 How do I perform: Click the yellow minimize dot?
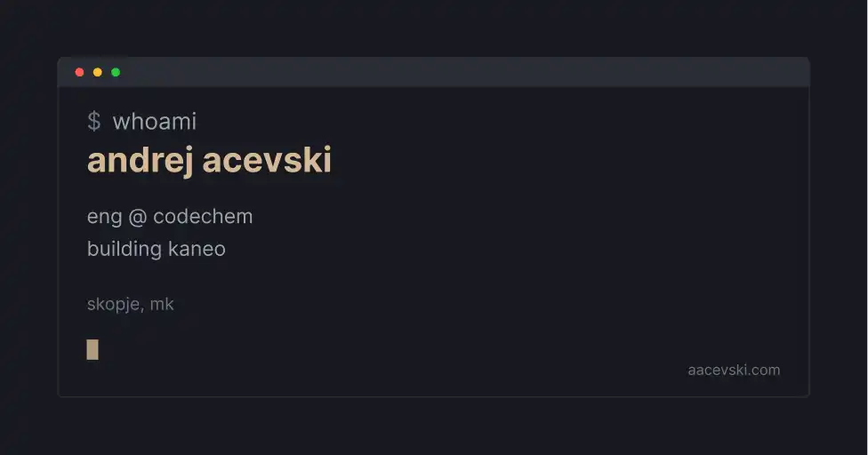tap(98, 72)
